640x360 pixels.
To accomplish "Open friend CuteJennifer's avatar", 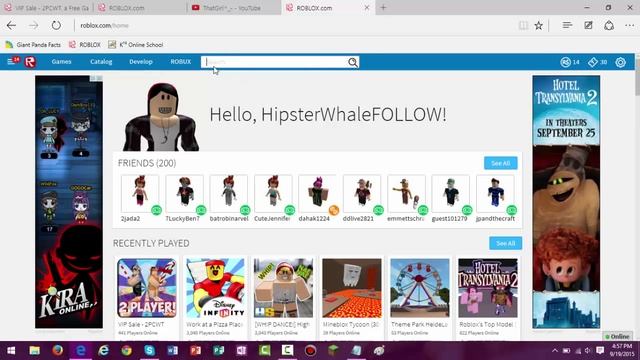I will pos(273,193).
